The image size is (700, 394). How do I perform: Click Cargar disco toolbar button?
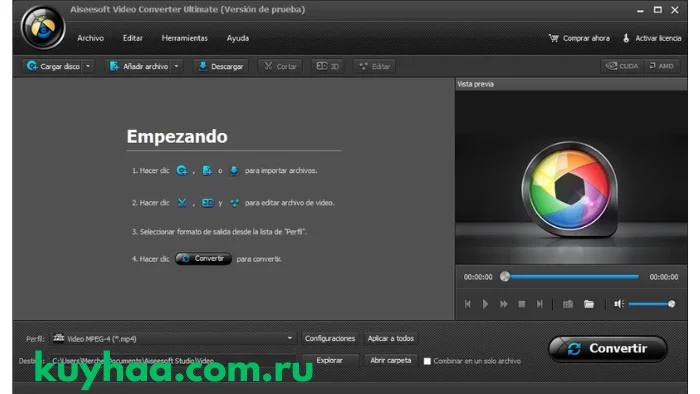(53, 66)
